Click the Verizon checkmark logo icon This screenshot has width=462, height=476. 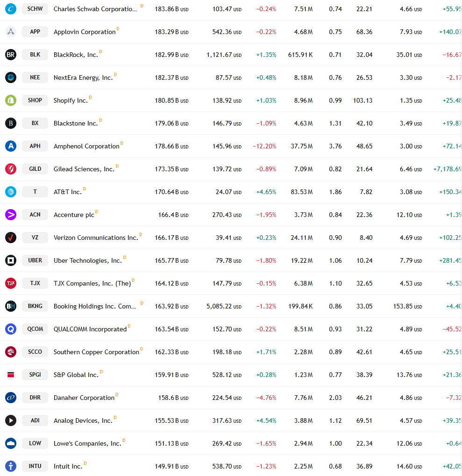pyautogui.click(x=11, y=238)
